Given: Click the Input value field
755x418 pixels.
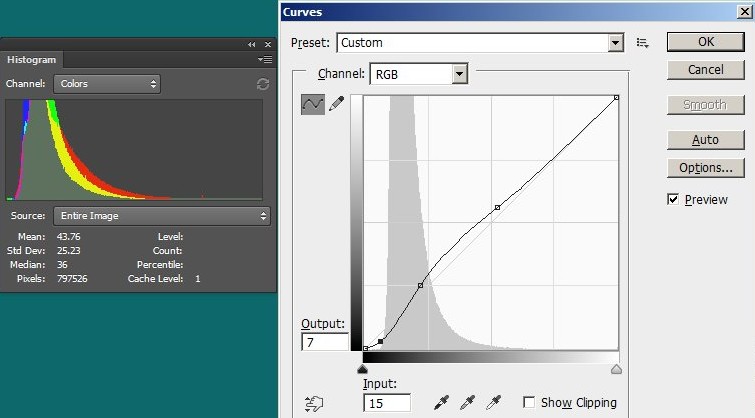Looking at the screenshot, I should tap(386, 403).
